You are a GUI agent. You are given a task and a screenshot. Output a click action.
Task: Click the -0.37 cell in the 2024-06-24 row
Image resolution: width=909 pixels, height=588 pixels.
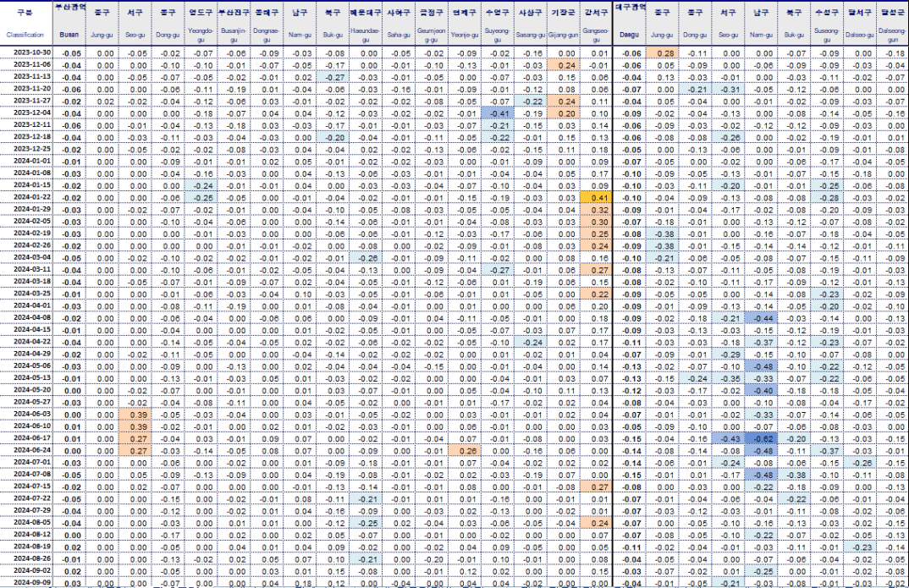pyautogui.click(x=827, y=451)
